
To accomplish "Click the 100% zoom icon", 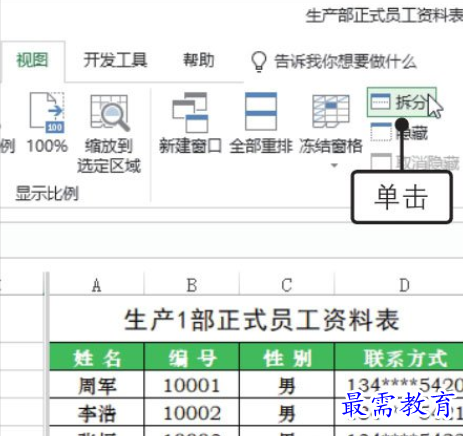I will coord(47,113).
